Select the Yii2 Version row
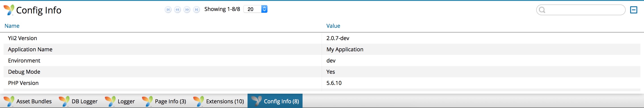 (x=322, y=38)
